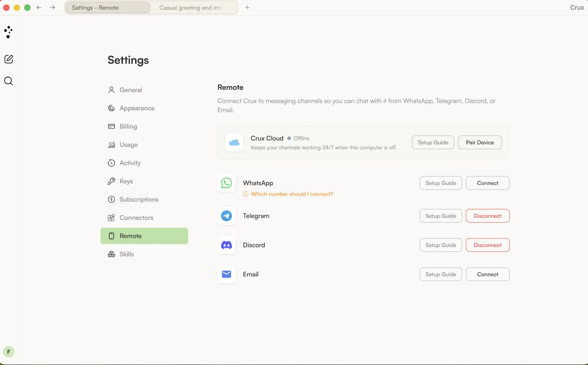588x365 pixels.
Task: Select the Remote settings section
Action: [144, 236]
